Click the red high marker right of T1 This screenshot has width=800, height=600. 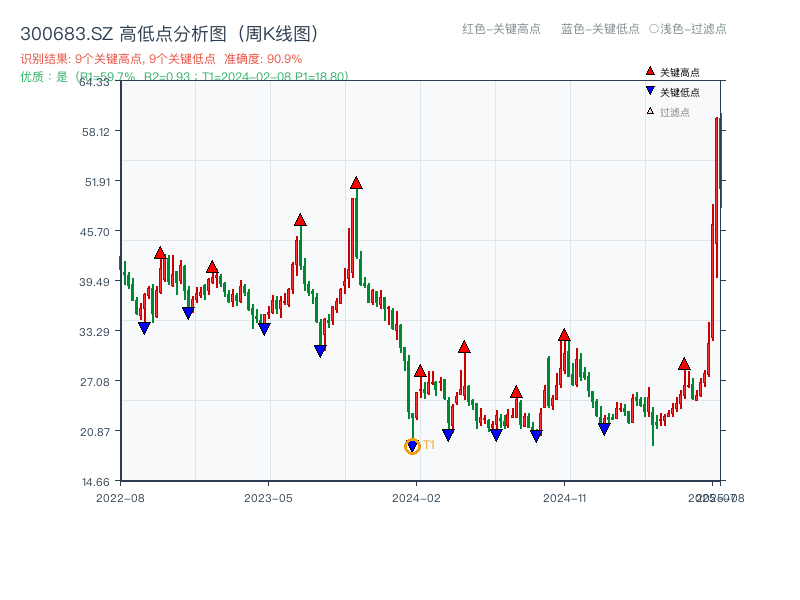(420, 371)
